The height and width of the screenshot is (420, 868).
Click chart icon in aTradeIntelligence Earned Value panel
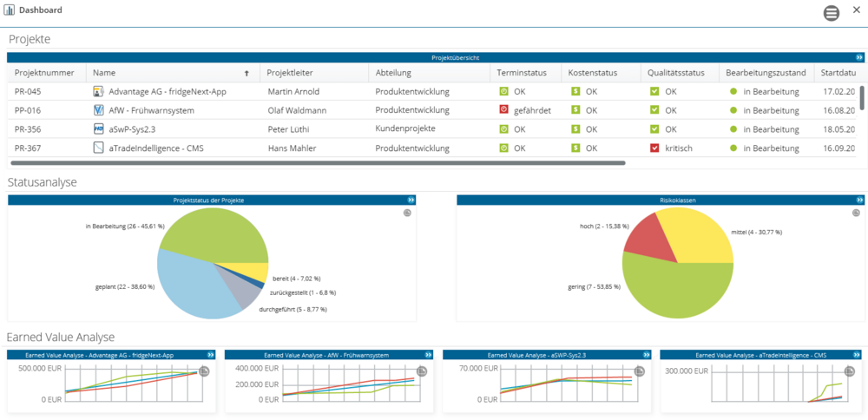(x=857, y=371)
